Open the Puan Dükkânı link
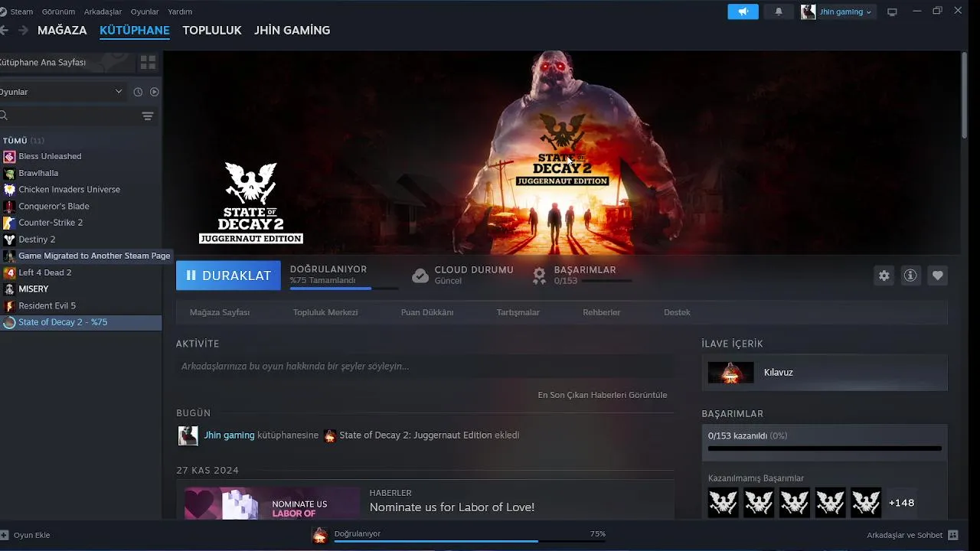This screenshot has width=980, height=551. click(x=427, y=312)
